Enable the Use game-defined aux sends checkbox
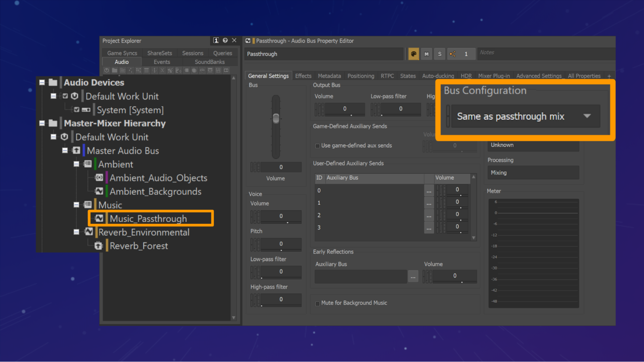Image resolution: width=644 pixels, height=362 pixels. click(x=318, y=146)
